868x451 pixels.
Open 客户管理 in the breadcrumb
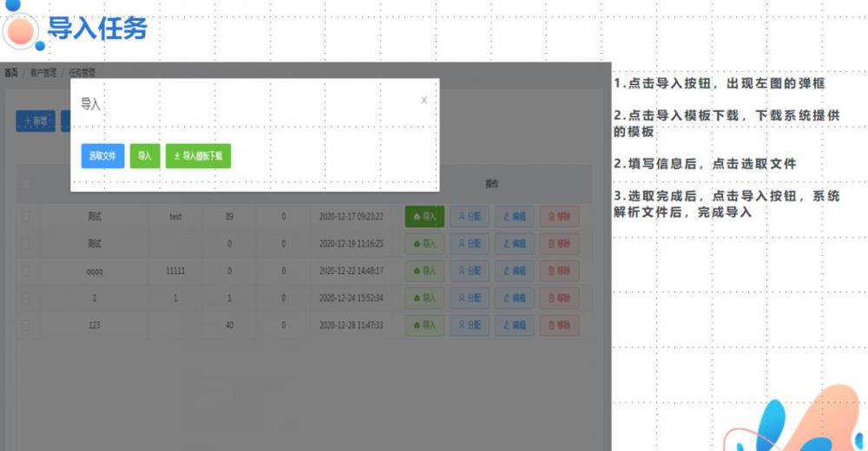point(43,73)
